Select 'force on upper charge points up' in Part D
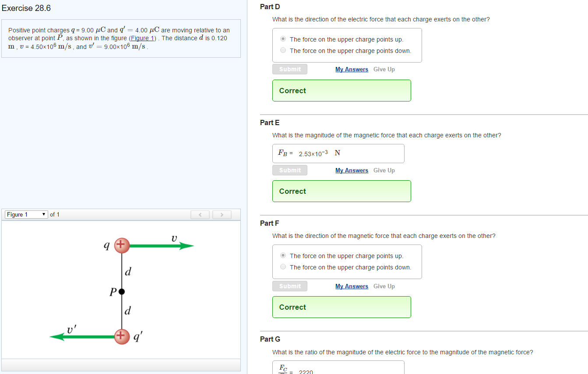 click(283, 38)
